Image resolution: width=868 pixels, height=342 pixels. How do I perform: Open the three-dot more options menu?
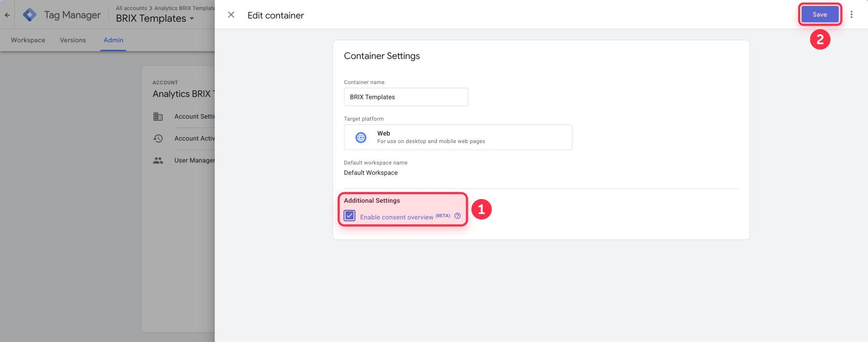pyautogui.click(x=851, y=14)
